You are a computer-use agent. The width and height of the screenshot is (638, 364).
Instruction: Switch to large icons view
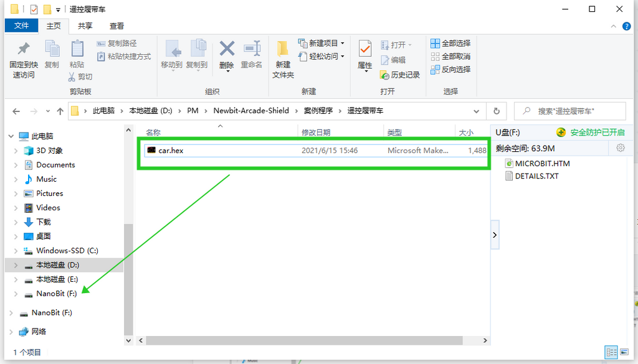pyautogui.click(x=623, y=352)
